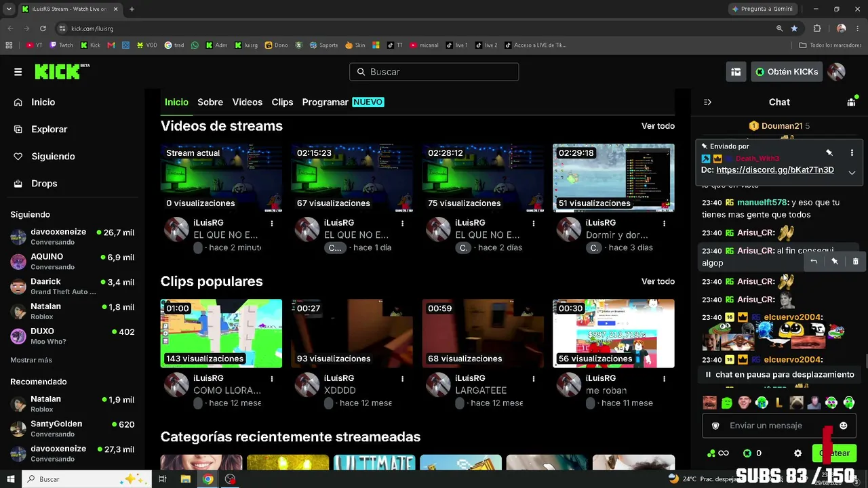Open the Twitch bookmark
The width and height of the screenshot is (868, 488).
[x=62, y=45]
